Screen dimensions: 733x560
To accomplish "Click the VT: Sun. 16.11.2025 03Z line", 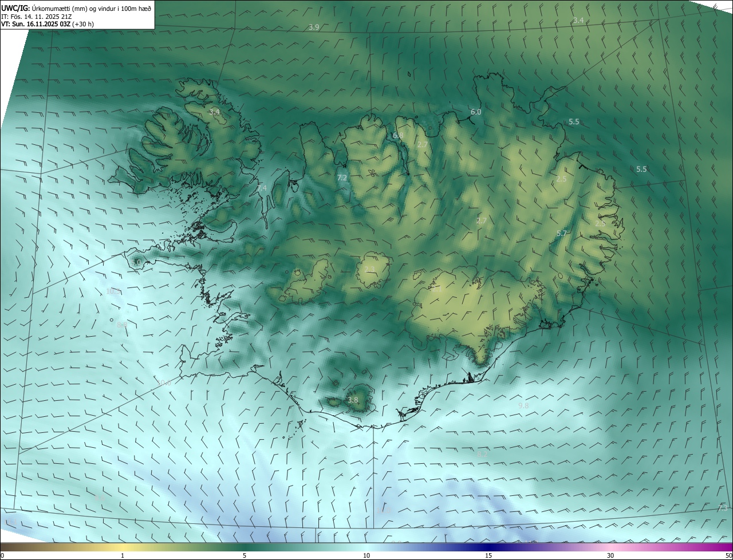I will pos(48,24).
